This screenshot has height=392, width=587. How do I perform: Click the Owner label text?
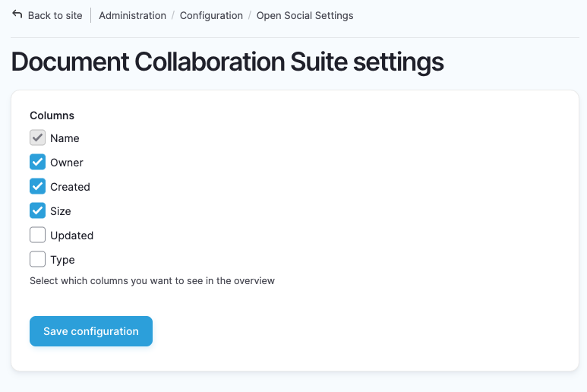(67, 163)
